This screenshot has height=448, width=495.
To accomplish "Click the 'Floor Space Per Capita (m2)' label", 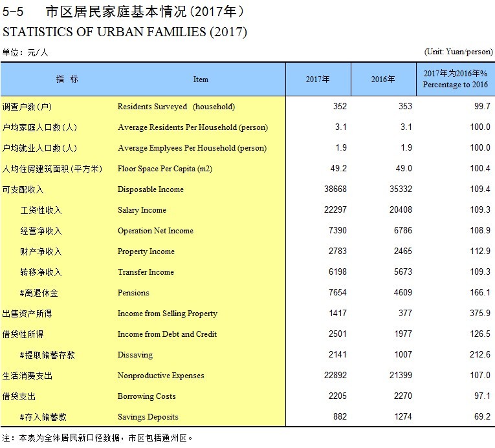I will coord(165,169).
